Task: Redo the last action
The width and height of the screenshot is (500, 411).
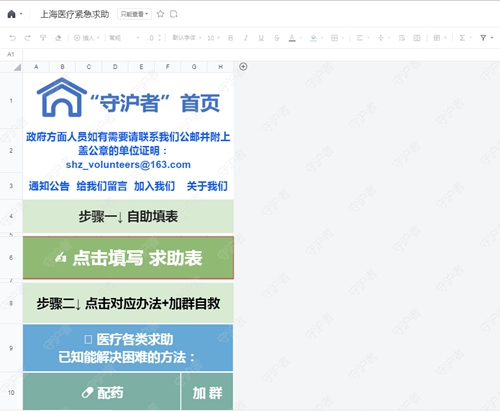Action: tap(28, 38)
